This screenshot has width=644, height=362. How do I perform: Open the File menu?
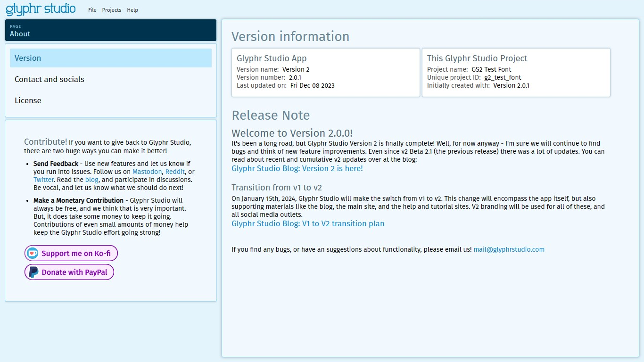tap(92, 10)
